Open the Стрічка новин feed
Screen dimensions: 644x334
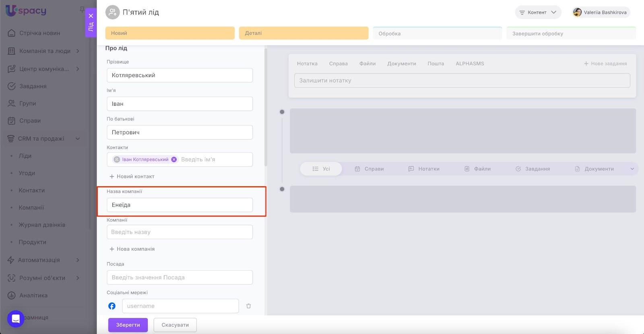coord(39,33)
